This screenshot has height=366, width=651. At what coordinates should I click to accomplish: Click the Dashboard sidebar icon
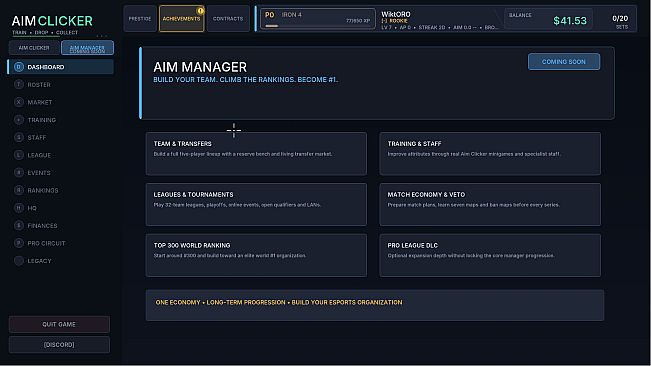click(x=19, y=67)
